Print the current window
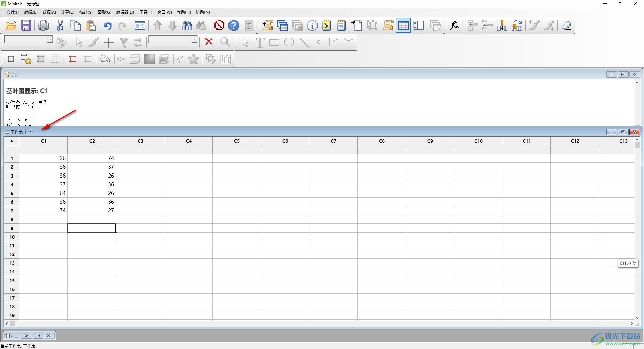 [x=43, y=26]
